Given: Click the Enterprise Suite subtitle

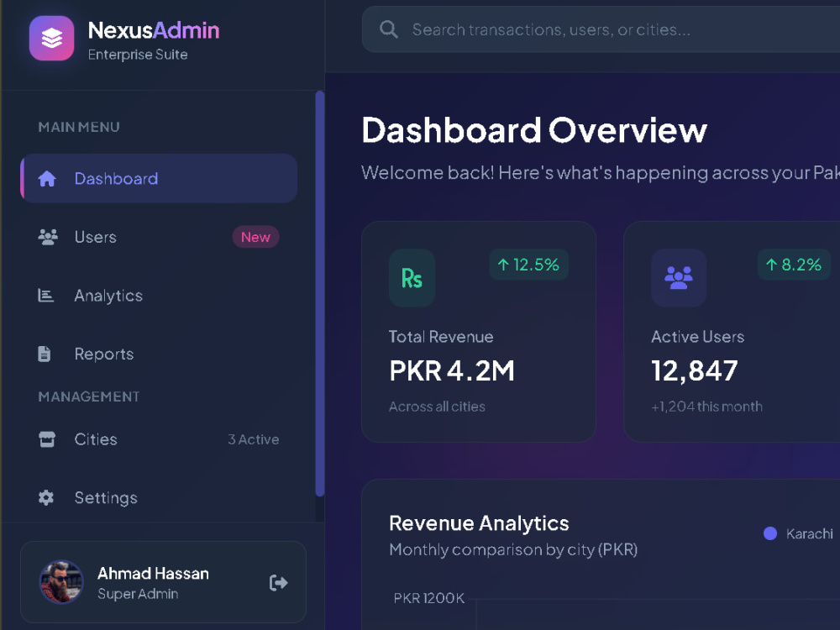Looking at the screenshot, I should click(x=138, y=55).
